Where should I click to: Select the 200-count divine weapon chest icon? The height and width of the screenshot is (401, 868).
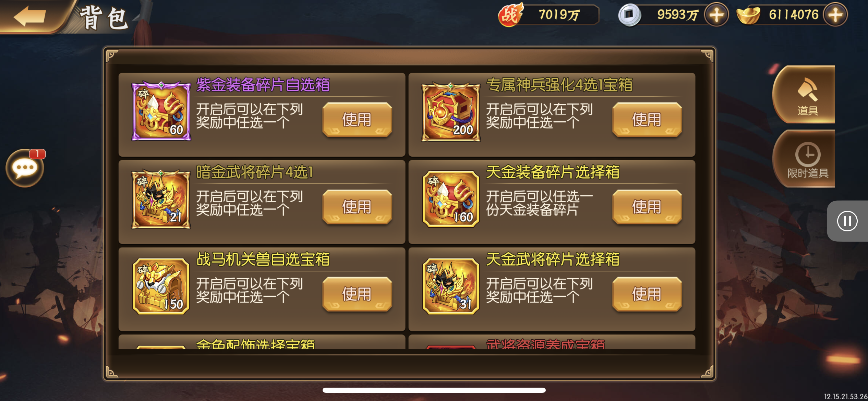451,111
